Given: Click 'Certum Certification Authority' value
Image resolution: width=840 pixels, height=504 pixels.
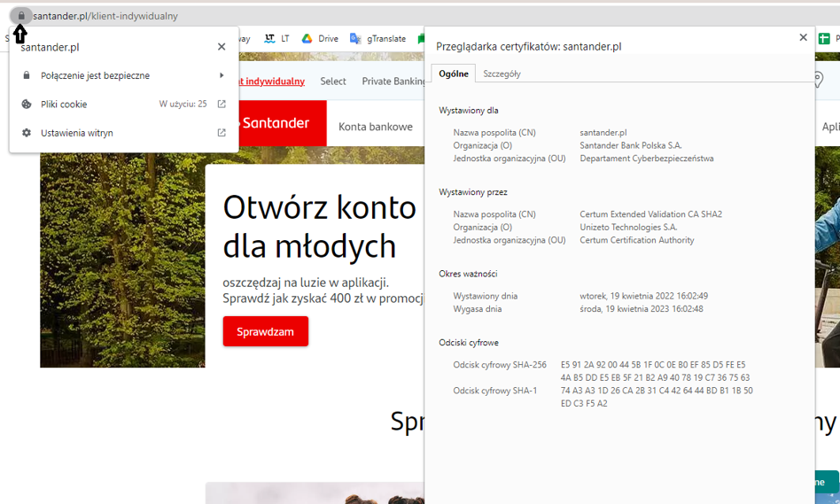Looking at the screenshot, I should [637, 240].
